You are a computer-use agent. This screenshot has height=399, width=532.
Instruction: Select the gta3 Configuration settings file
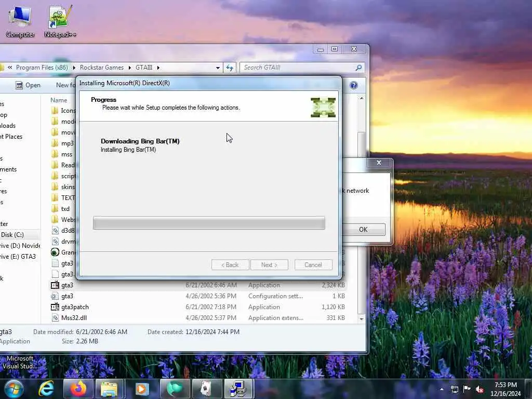(198, 296)
